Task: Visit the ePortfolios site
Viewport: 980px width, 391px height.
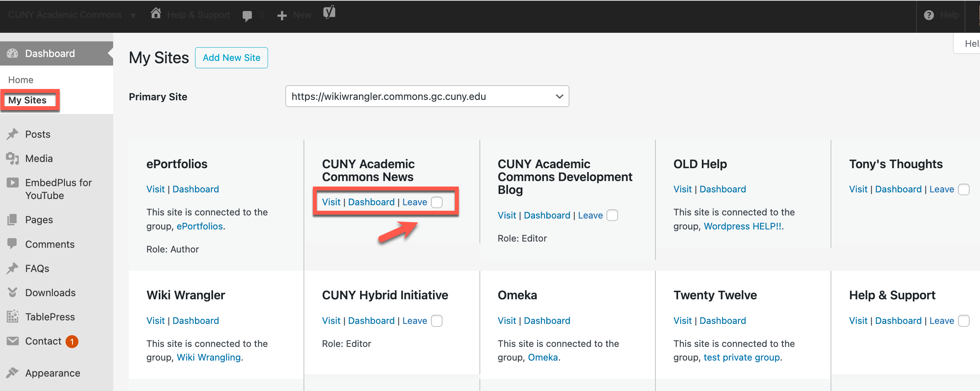Action: (x=155, y=189)
